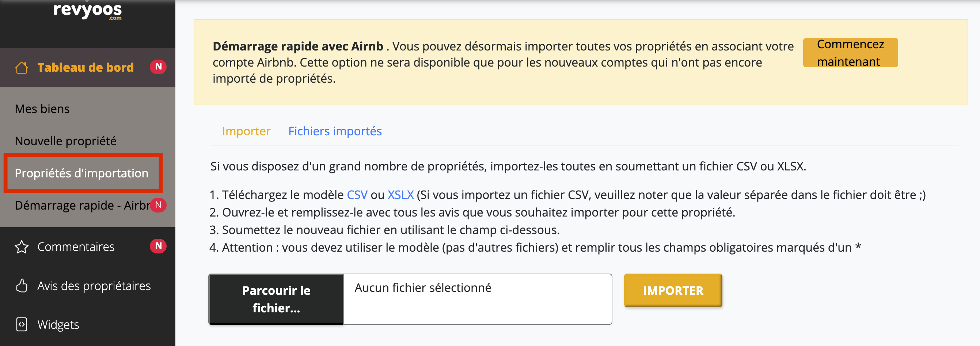Select Nouvelle propriété menu item
The image size is (980, 346).
(x=65, y=141)
